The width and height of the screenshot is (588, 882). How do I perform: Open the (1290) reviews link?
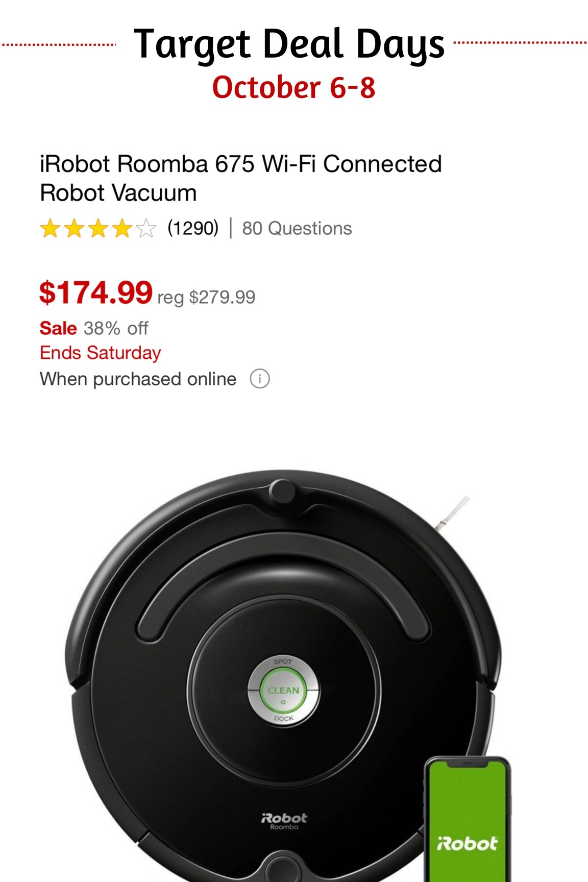click(x=193, y=228)
